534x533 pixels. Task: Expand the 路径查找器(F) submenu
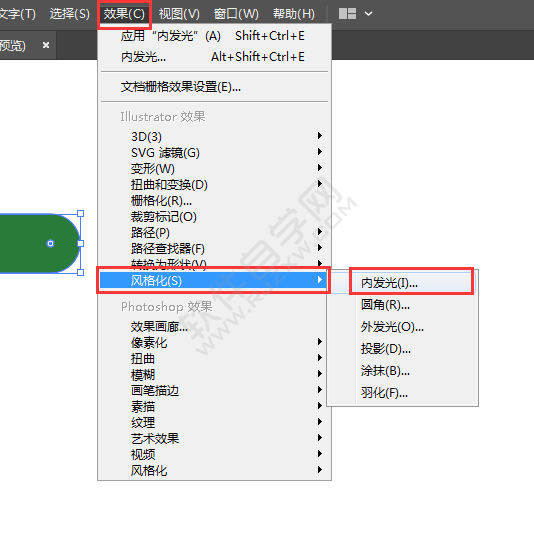(215, 248)
